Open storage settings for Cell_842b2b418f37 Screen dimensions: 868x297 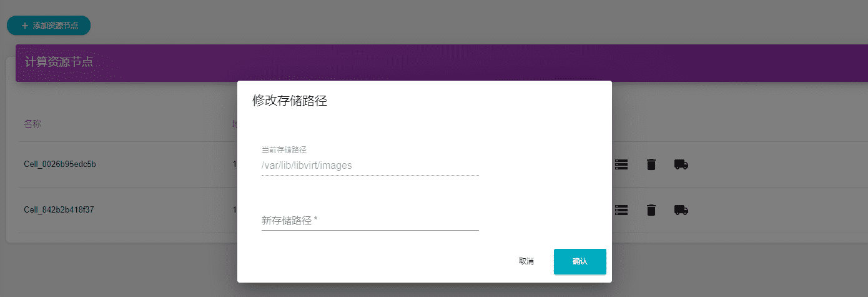[621, 210]
